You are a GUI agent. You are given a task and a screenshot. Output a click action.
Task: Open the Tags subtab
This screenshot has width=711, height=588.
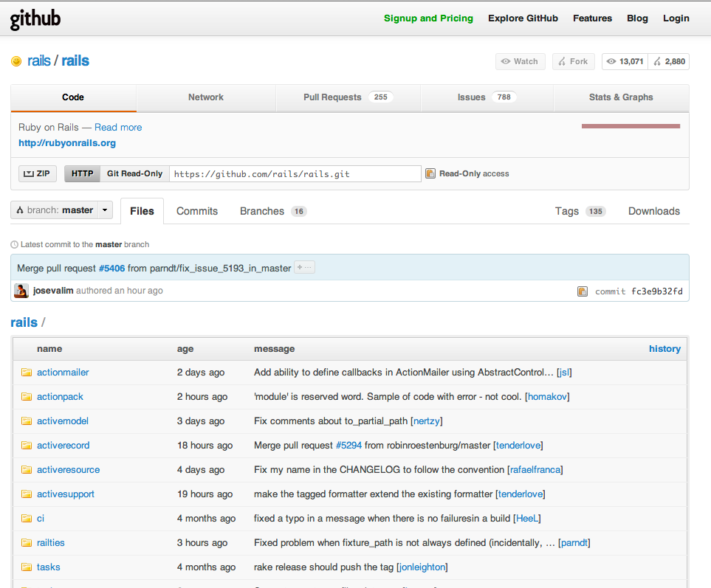pos(580,211)
